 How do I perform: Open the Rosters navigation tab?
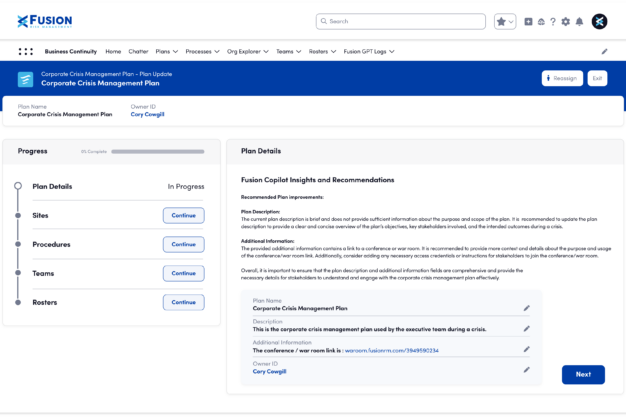tap(318, 52)
